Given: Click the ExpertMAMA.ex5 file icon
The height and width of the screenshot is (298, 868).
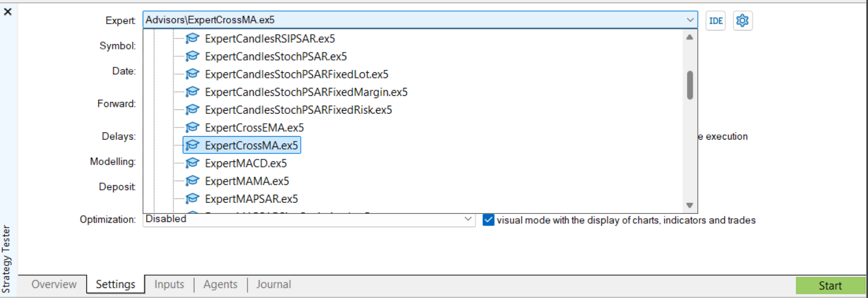Looking at the screenshot, I should [x=193, y=181].
